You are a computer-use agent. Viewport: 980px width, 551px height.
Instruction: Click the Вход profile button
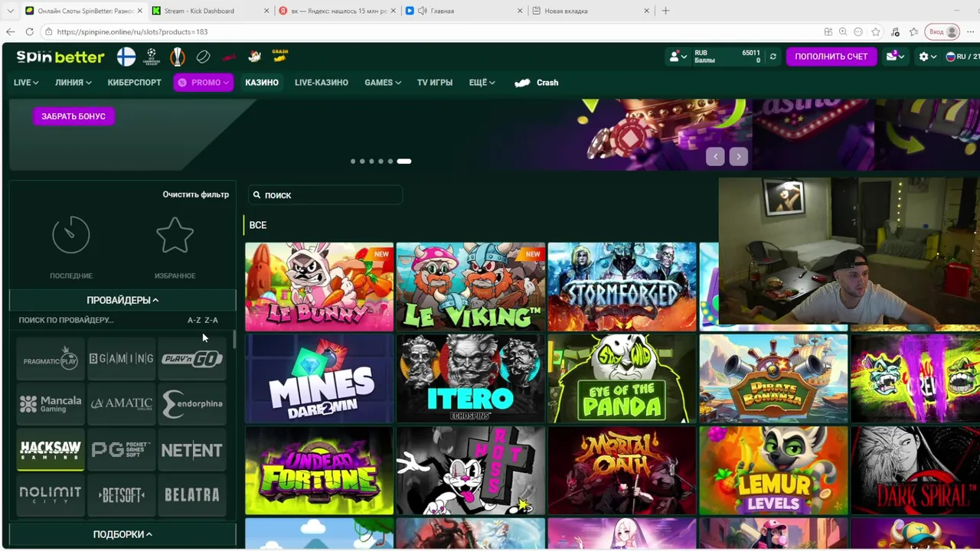pyautogui.click(x=943, y=31)
